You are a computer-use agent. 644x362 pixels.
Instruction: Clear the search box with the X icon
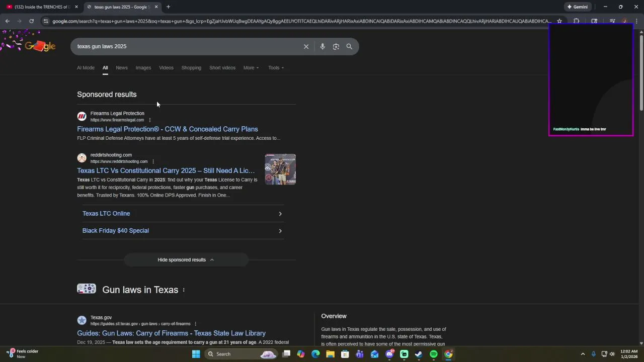tap(306, 46)
